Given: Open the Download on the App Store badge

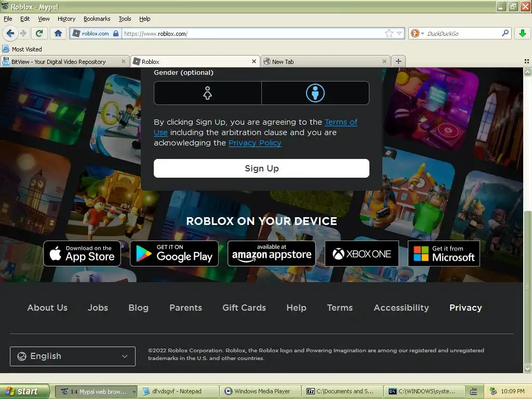Looking at the screenshot, I should point(82,254).
